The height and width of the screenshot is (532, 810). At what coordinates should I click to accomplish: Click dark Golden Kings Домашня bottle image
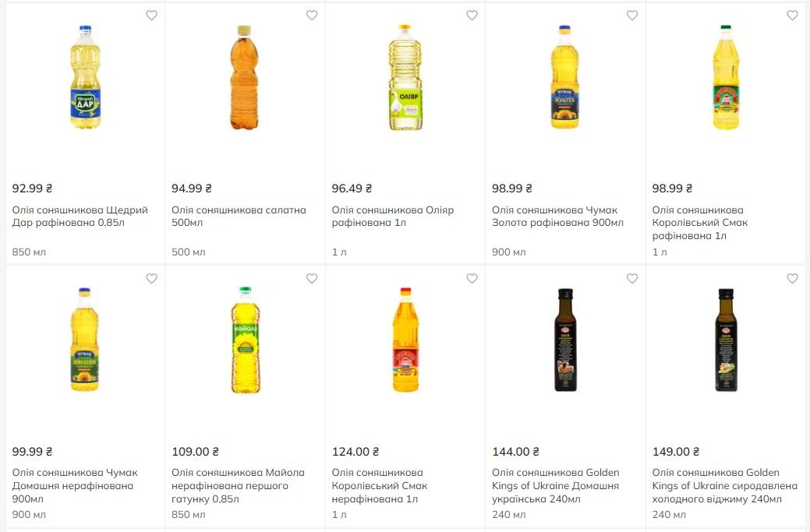click(565, 340)
